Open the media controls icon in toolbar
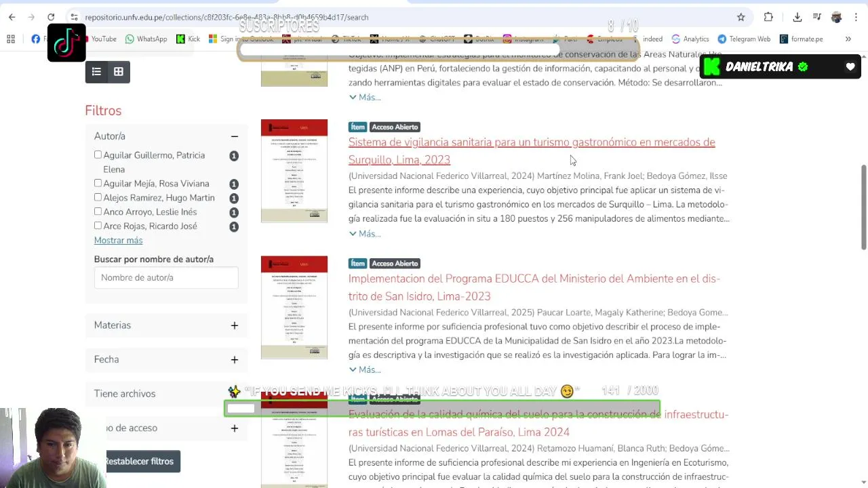This screenshot has height=488, width=868. pyautogui.click(x=817, y=17)
